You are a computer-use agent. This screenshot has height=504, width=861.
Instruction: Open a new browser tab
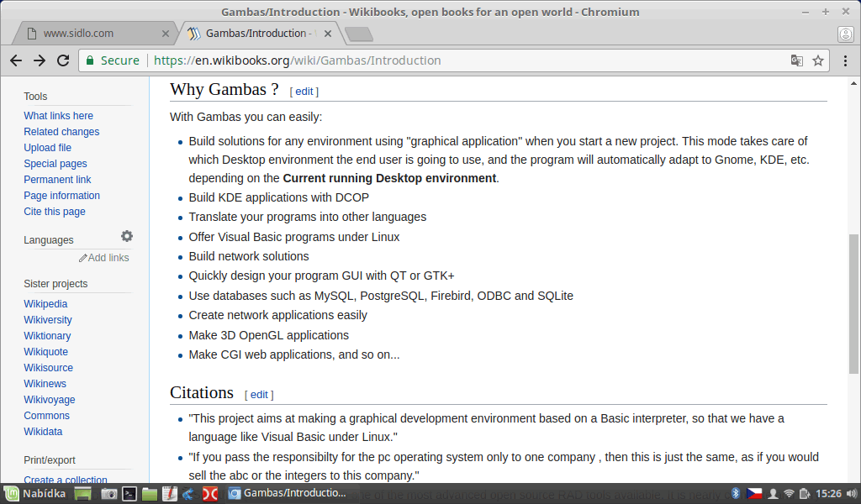tap(358, 34)
